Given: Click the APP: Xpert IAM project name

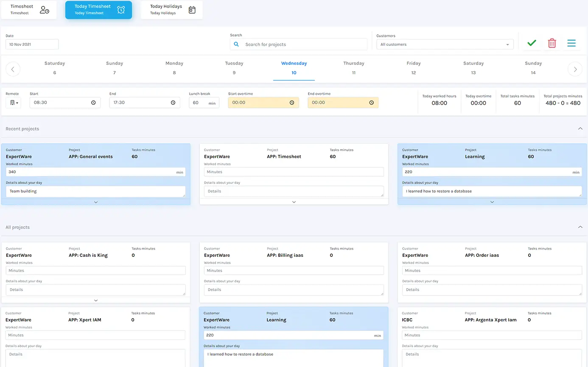Looking at the screenshot, I should (x=85, y=320).
